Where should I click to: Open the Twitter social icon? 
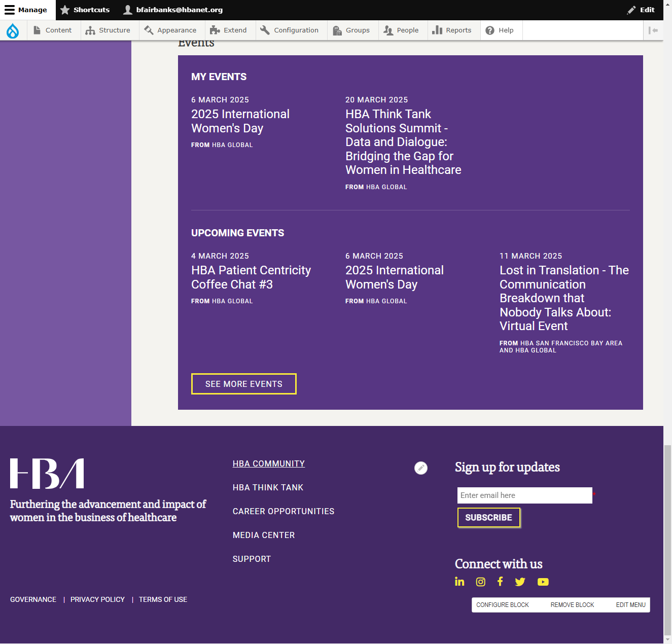[x=520, y=582]
